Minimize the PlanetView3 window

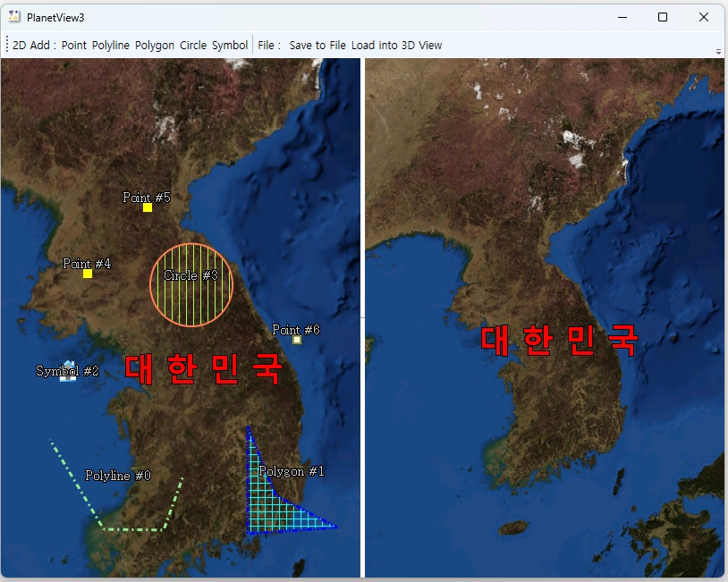[622, 17]
